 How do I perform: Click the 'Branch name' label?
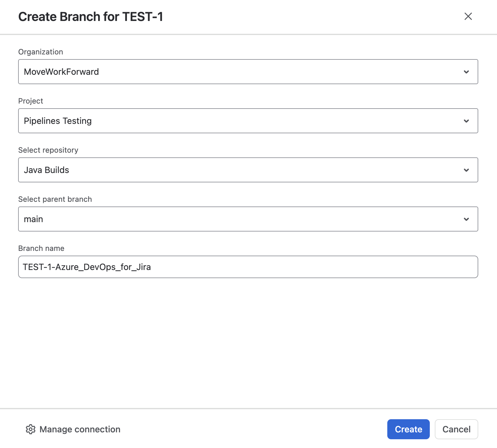[41, 248]
